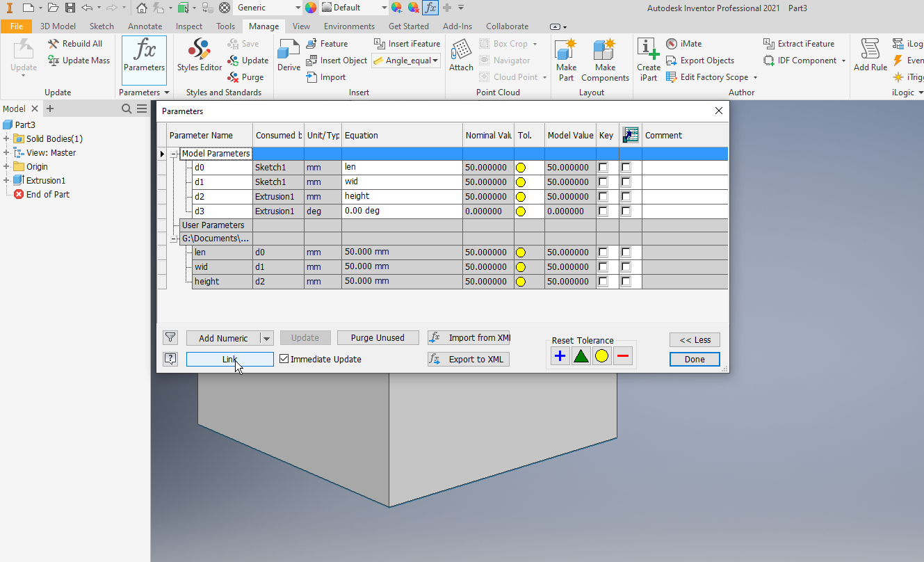This screenshot has height=562, width=924.
Task: Disable the Immediate Update checkbox
Action: pos(284,359)
